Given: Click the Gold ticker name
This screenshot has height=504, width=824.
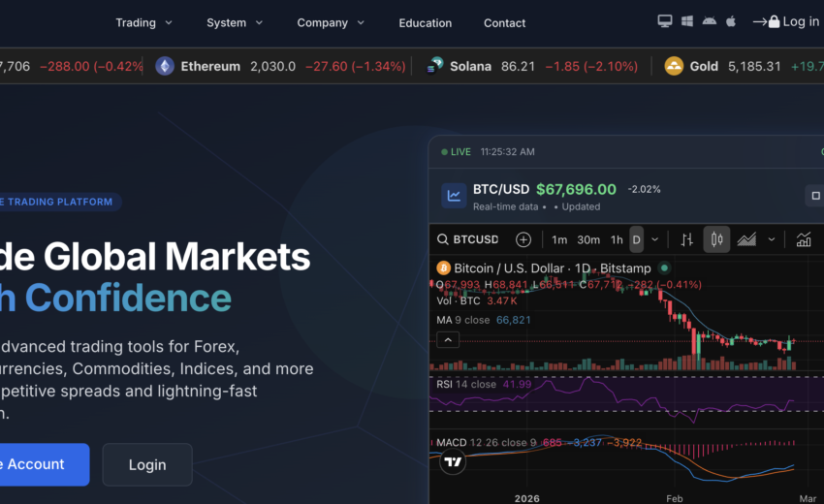Looking at the screenshot, I should point(704,66).
